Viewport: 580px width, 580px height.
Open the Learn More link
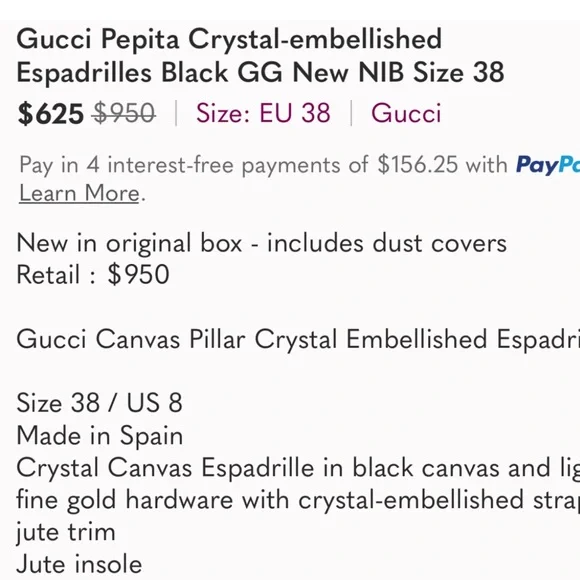coord(79,193)
